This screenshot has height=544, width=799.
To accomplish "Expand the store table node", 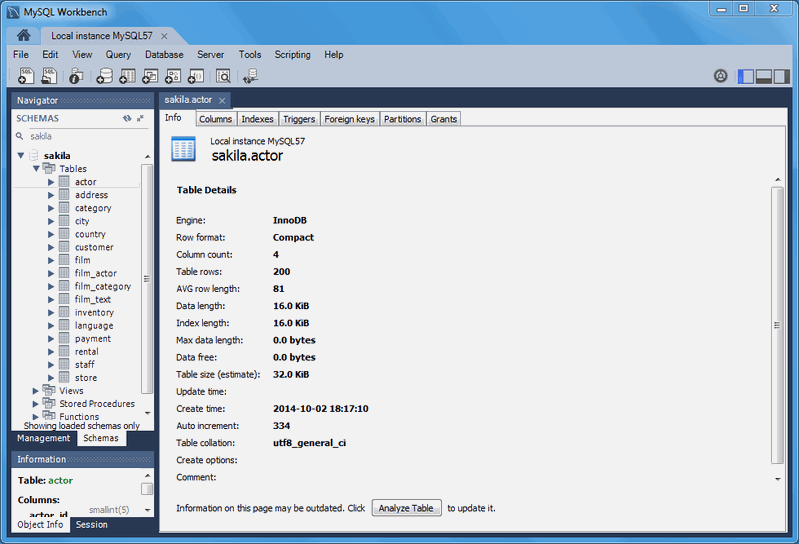I will click(51, 378).
